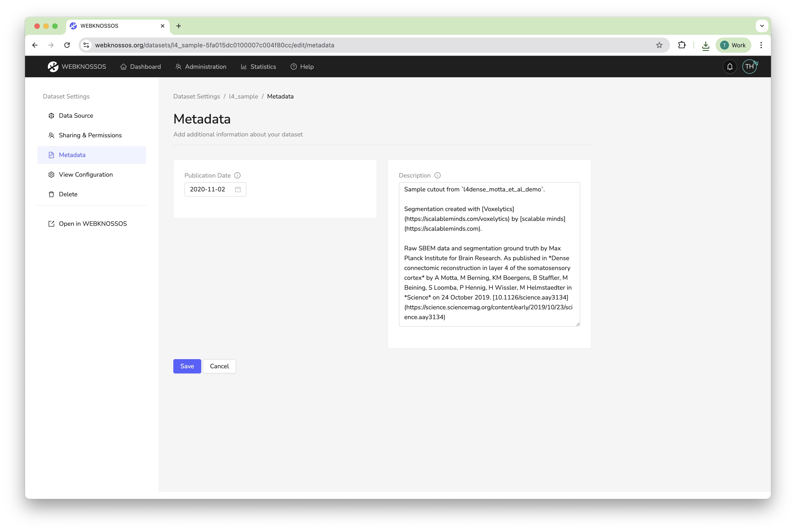Select Sharing & Permissions in sidebar
Screen dimensions: 796x532
tap(90, 135)
